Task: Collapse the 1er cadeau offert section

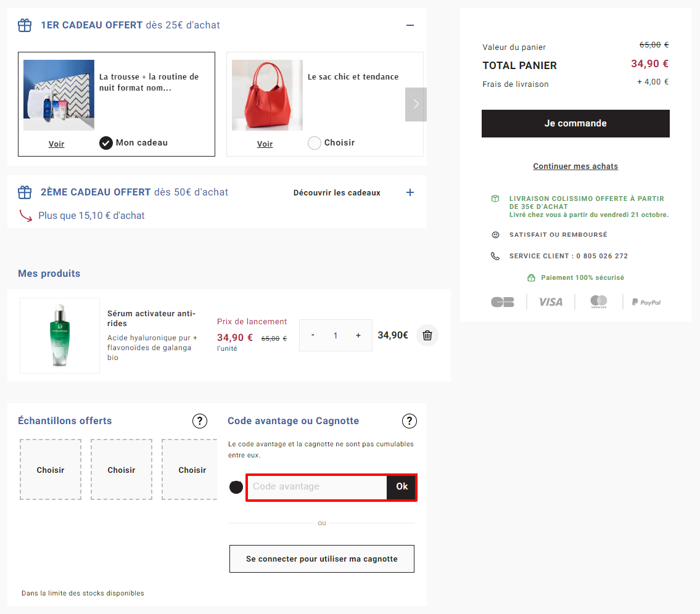Action: coord(410,25)
